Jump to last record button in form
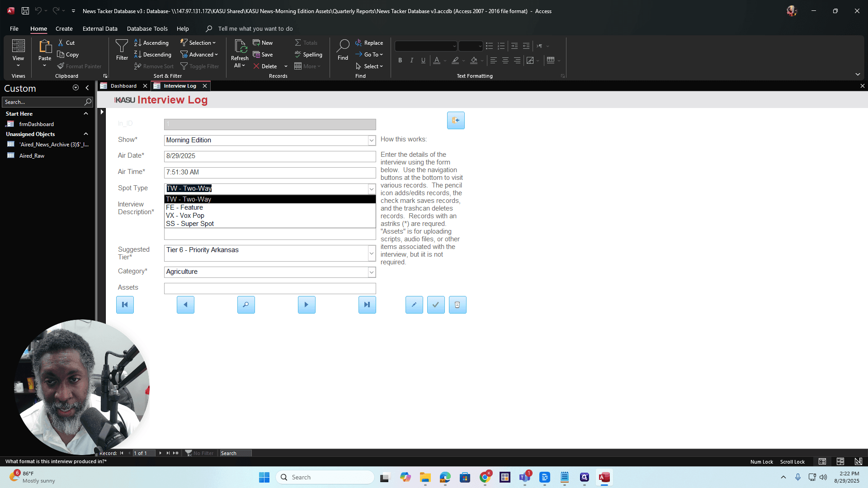The image size is (868, 488). [x=367, y=305]
